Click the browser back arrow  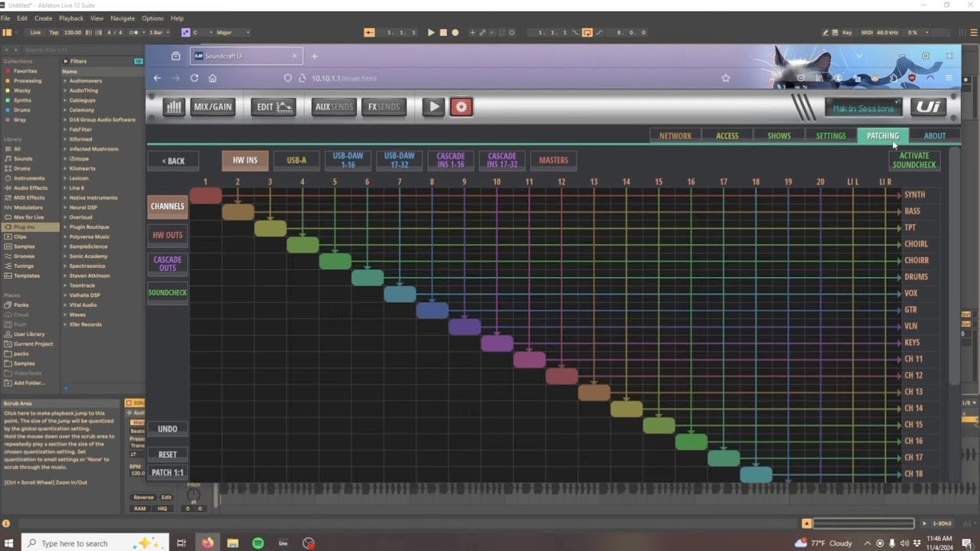(157, 78)
